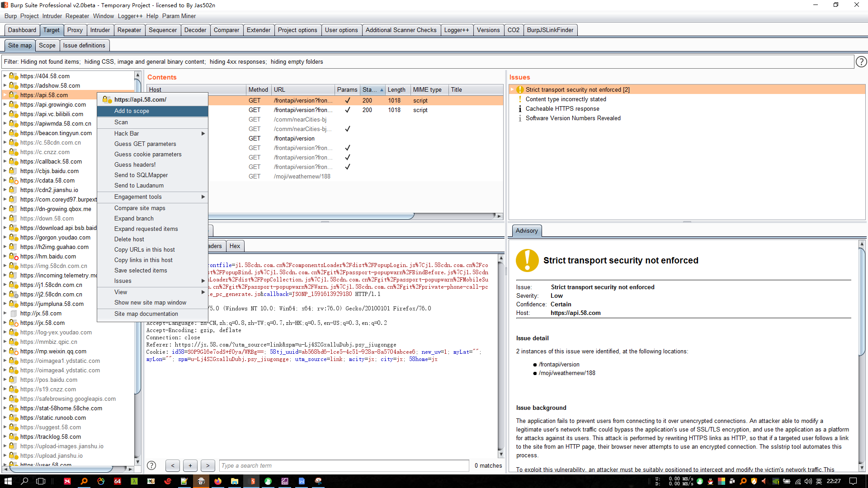Toggle Params checkmark for /comm/nearCities-bj row
The height and width of the screenshot is (488, 868).
[x=347, y=129]
